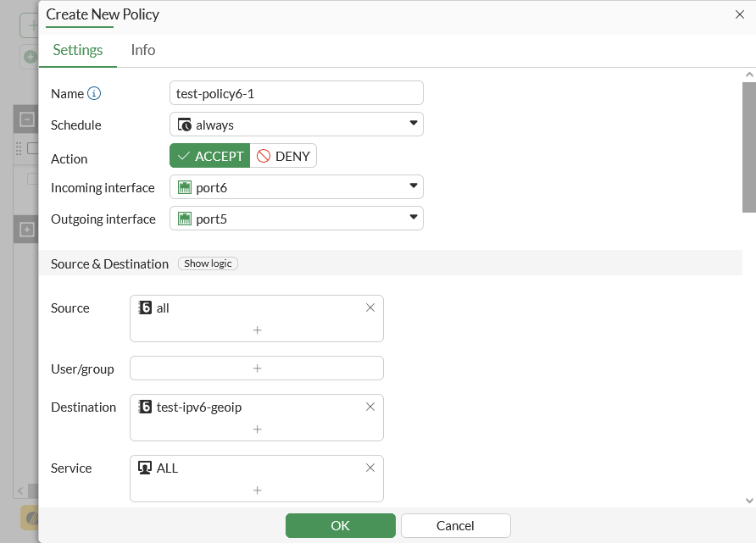Set action to DENY
756x543 pixels.
[284, 156]
